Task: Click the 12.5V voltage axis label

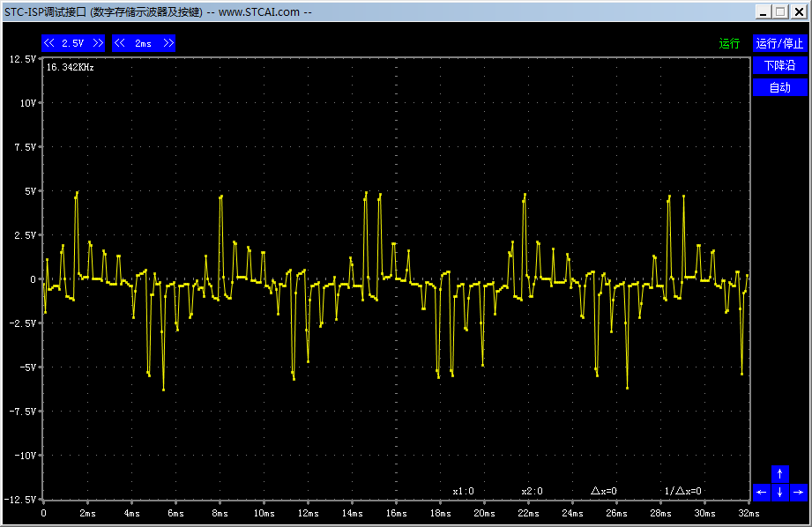Action: 23,59
